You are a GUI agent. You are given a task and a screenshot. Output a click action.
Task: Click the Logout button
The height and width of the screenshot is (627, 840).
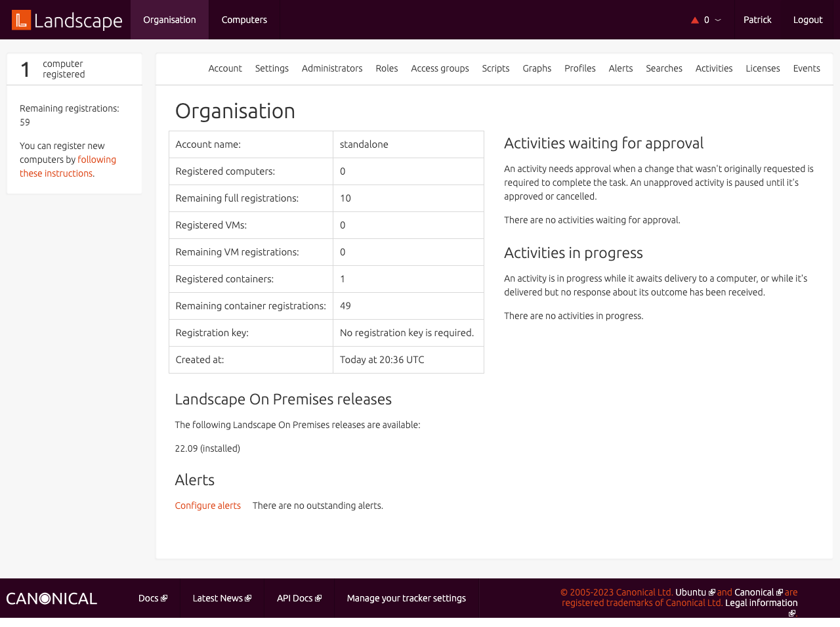[808, 20]
